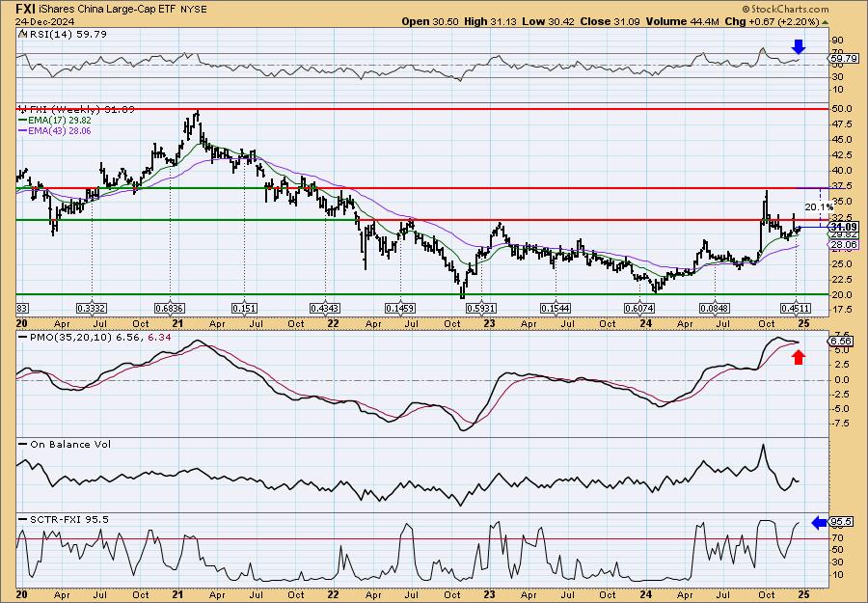868x603 pixels.
Task: Click the 20.1% upside annotation label
Action: tap(819, 207)
